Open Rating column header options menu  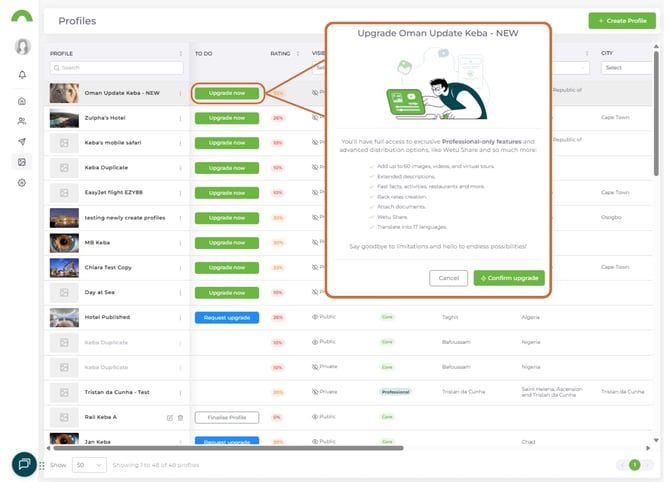(x=302, y=53)
